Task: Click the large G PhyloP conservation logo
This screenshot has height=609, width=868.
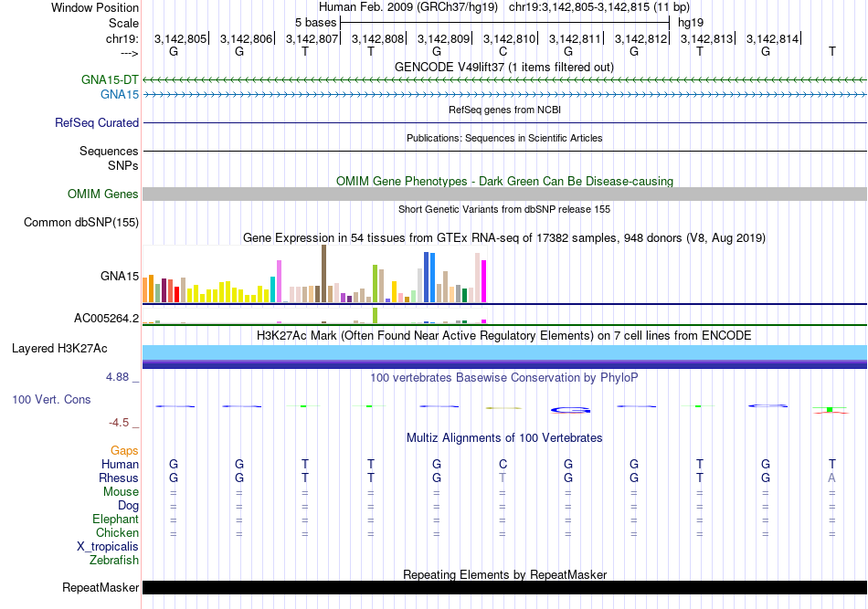Action: 571,410
